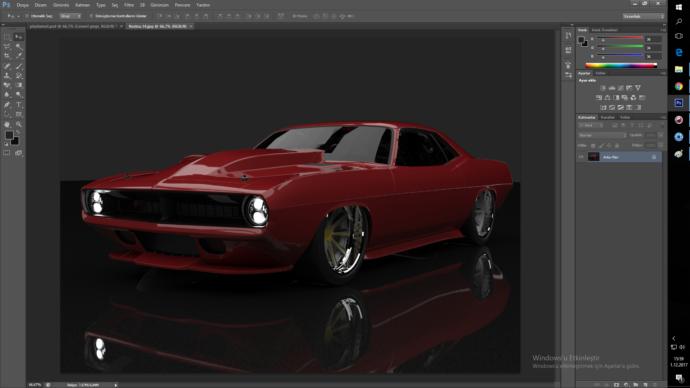Click the red channel value field

(x=653, y=39)
